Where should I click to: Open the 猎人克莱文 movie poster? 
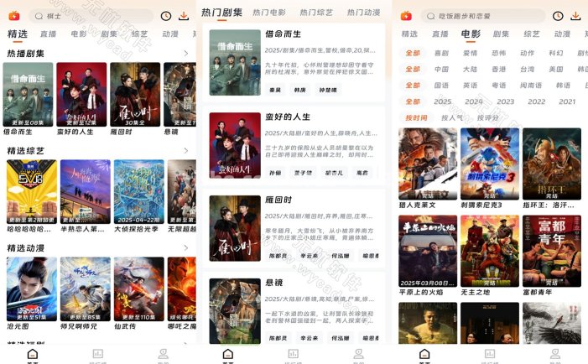click(x=428, y=164)
